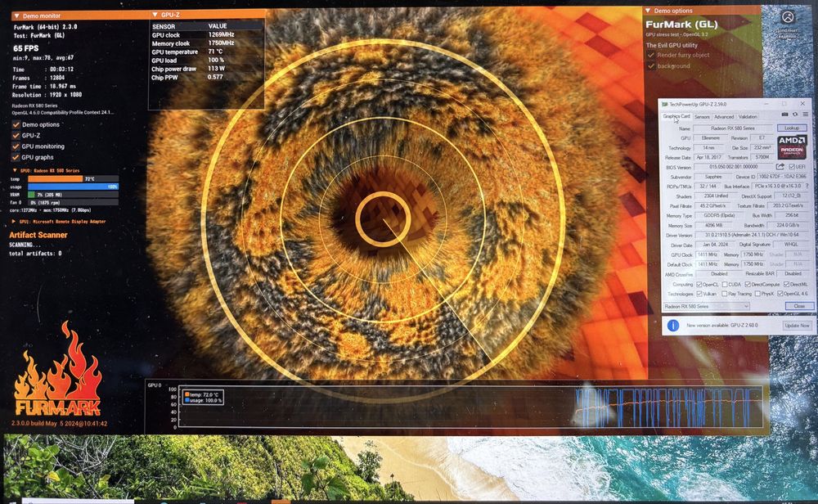Click the Resolution 1920 x 1080 line

pos(47,95)
